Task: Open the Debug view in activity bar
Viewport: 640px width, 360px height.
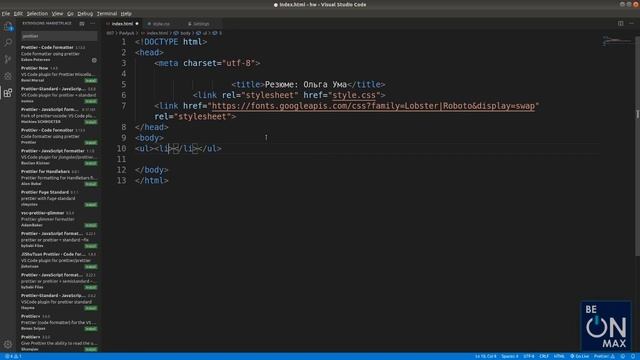Action: click(x=8, y=76)
